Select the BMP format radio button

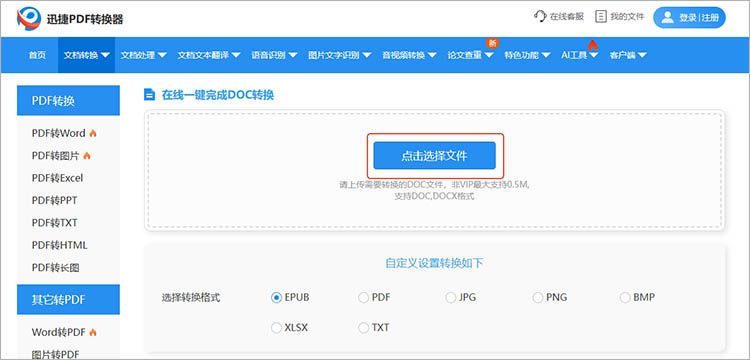(625, 298)
